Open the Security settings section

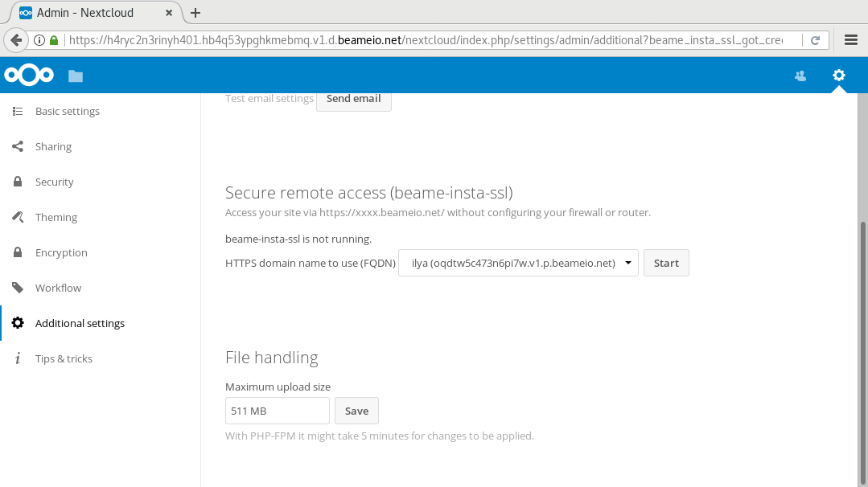coord(54,182)
